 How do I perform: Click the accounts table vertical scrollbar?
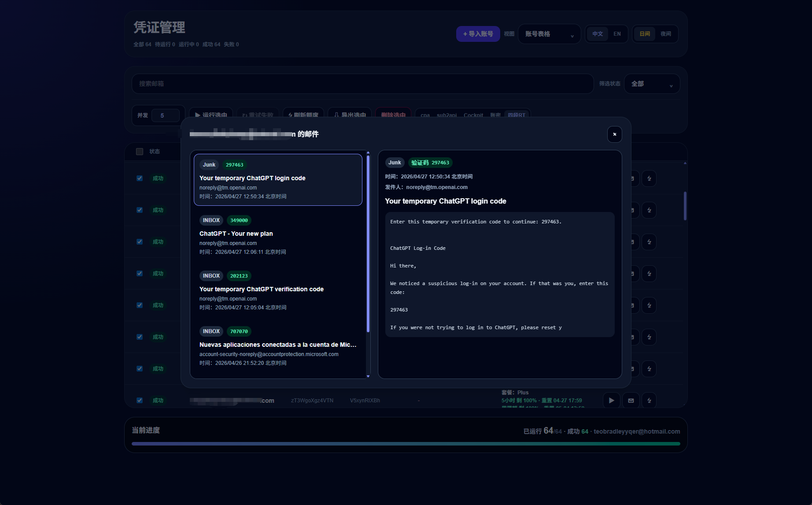(685, 206)
